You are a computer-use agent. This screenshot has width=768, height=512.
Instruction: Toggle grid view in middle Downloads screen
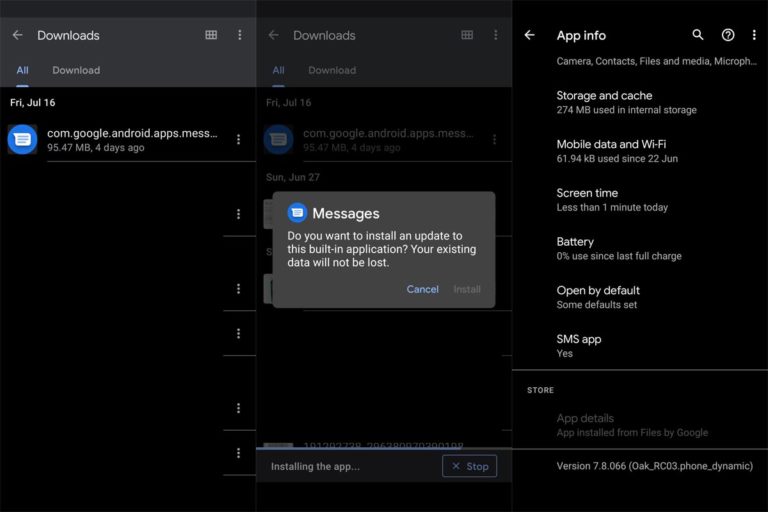tap(467, 35)
